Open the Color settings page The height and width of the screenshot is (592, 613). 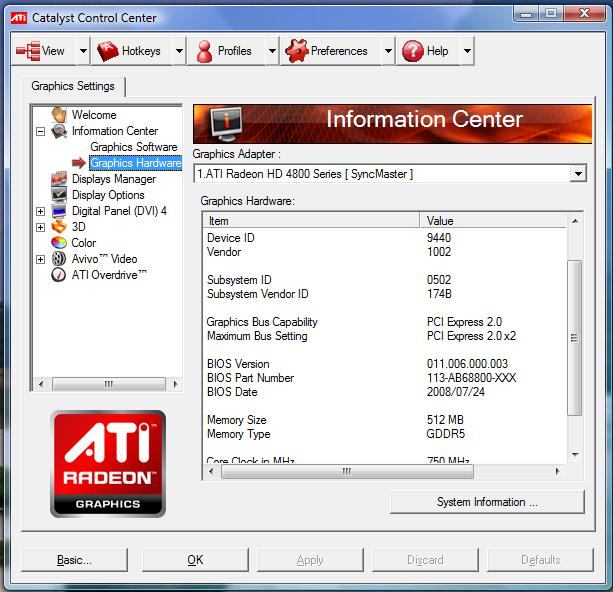tap(84, 243)
